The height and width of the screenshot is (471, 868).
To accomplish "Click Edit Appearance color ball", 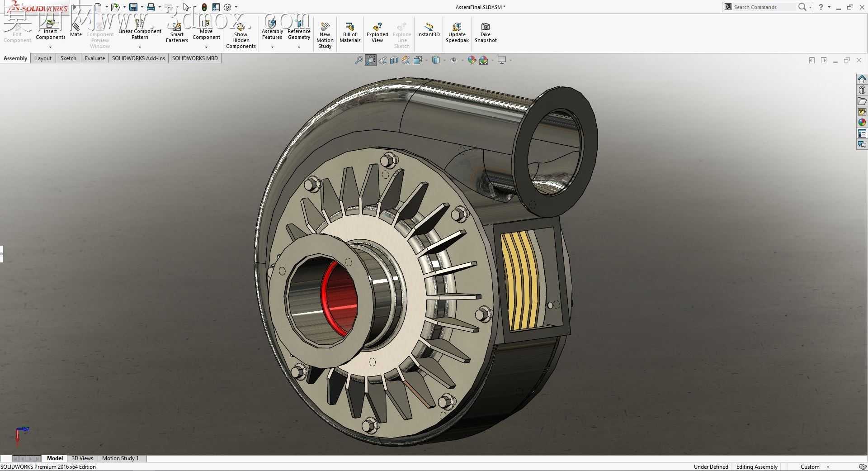I will coord(472,60).
